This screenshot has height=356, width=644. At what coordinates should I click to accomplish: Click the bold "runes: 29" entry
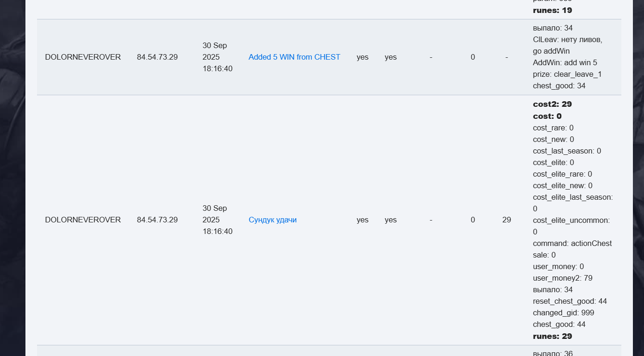coord(552,336)
